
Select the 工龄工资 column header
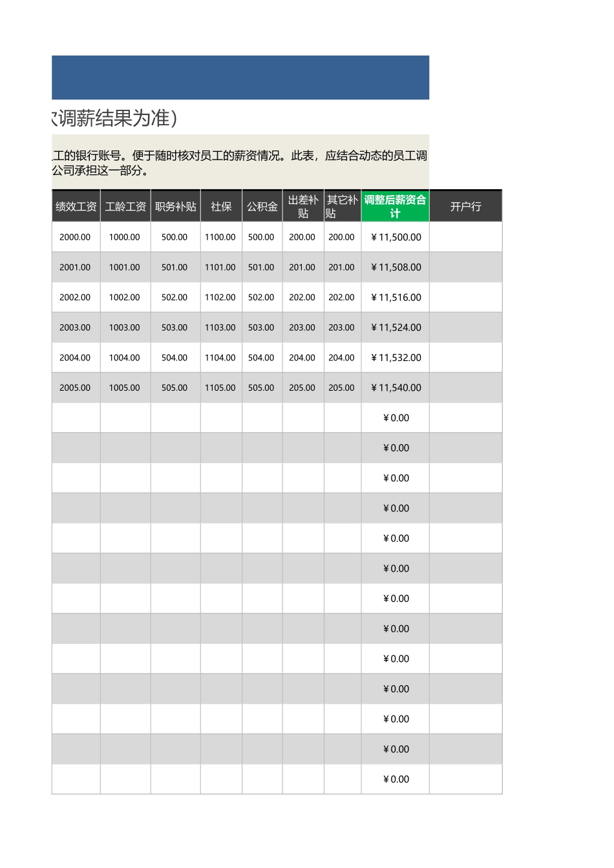pos(125,205)
